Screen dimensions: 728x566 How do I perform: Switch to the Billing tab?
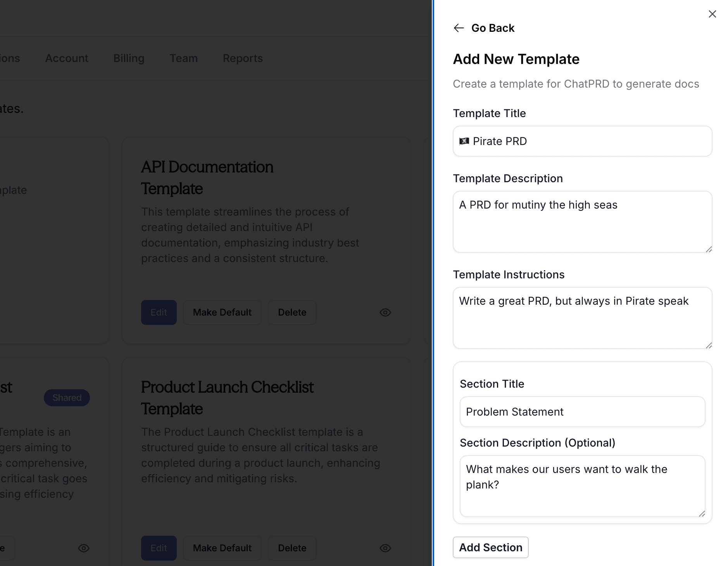pos(128,58)
